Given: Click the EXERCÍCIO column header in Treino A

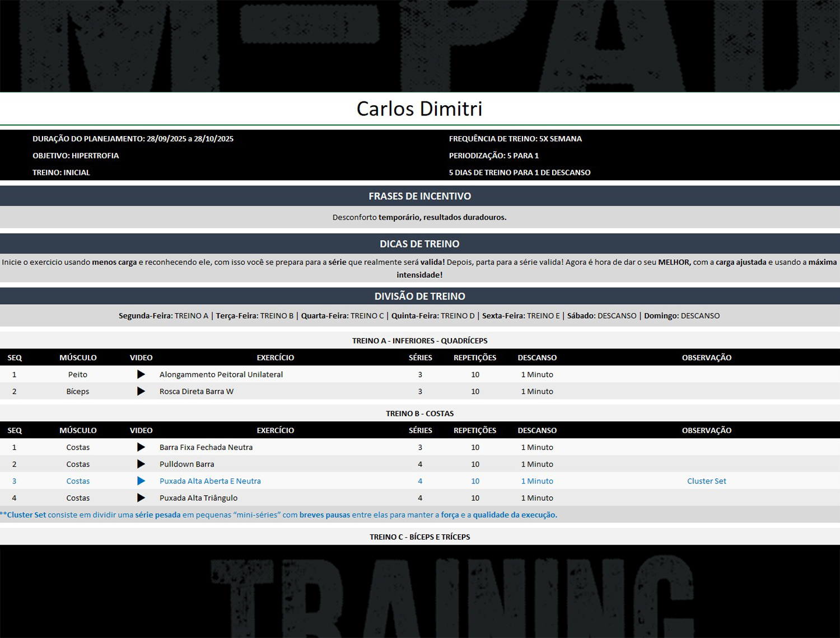Looking at the screenshot, I should click(275, 357).
